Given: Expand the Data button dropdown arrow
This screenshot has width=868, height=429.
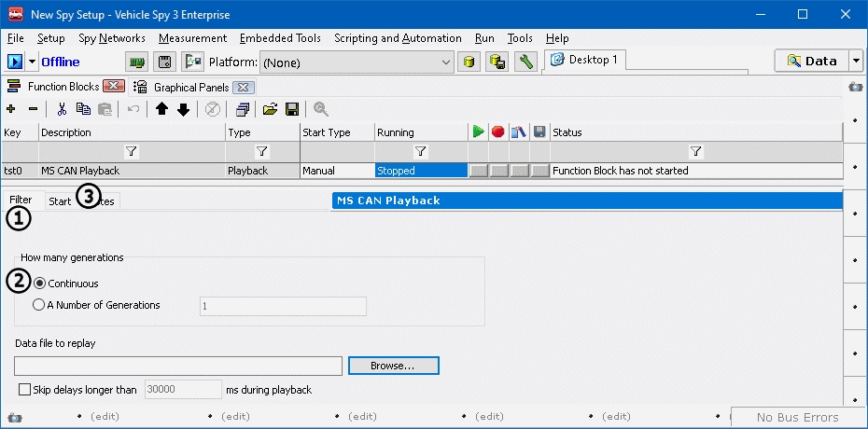Looking at the screenshot, I should tap(857, 62).
